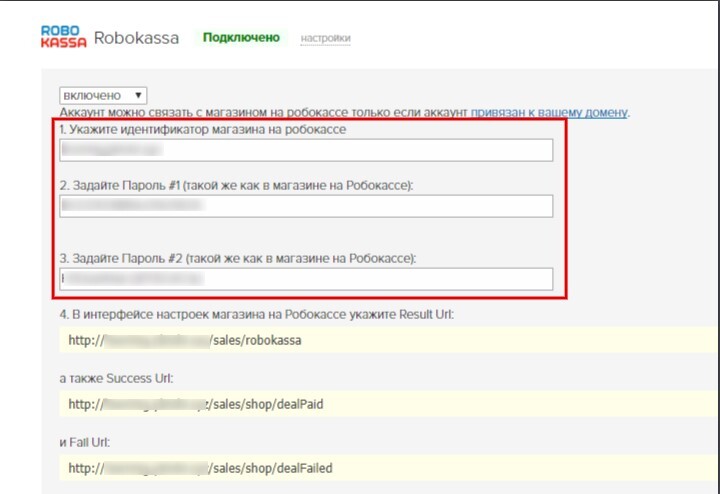
Task: Click text '4. В интерфейсе настроек магазина'
Action: (x=170, y=314)
